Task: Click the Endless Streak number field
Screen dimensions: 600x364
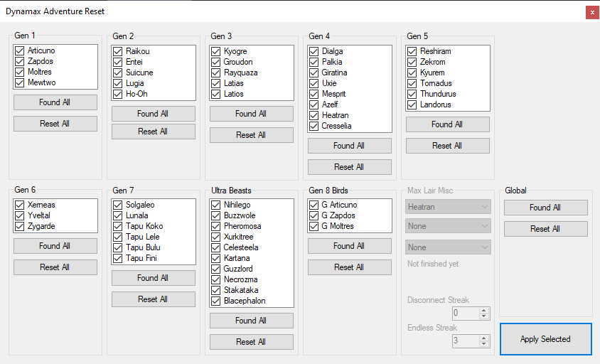Action: tap(466, 341)
